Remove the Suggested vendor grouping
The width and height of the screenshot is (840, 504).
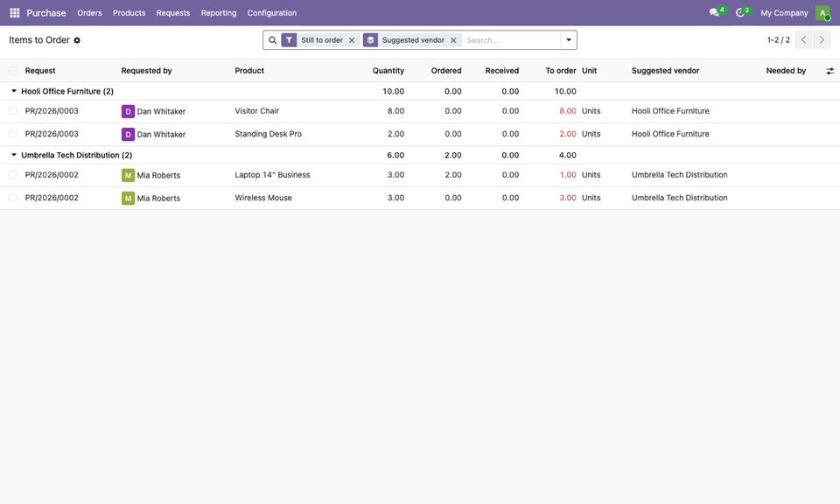pos(453,40)
